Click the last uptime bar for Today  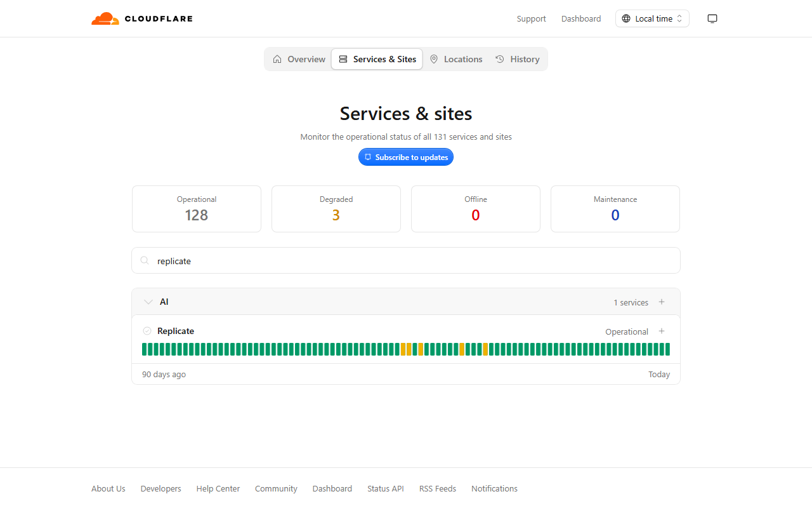667,349
